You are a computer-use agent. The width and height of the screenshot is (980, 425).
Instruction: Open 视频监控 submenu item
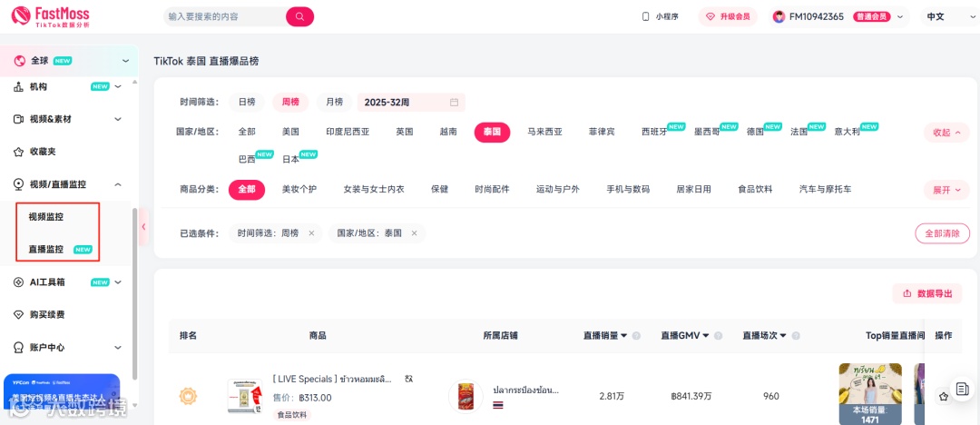pos(46,217)
